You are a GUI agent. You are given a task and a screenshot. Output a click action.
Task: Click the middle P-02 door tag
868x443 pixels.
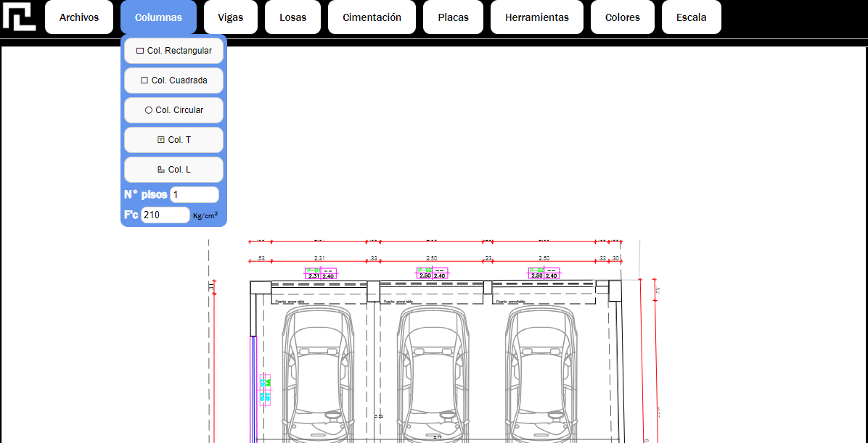(432, 273)
